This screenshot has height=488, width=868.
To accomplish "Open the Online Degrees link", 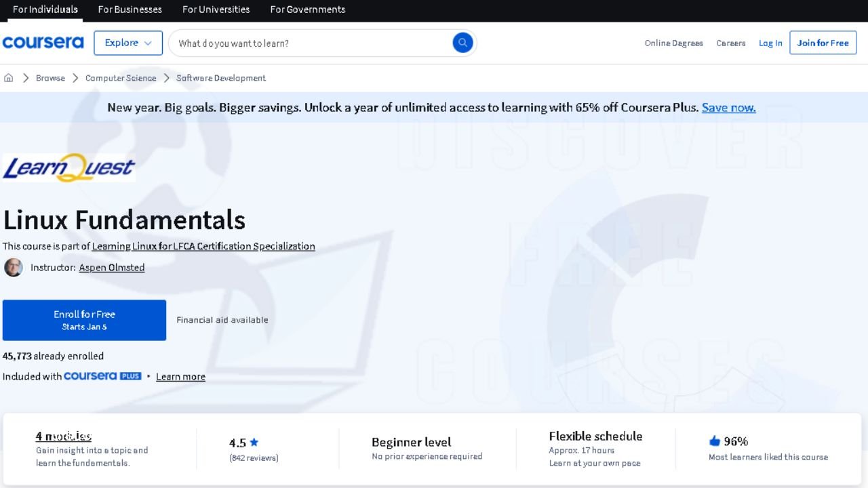I will pos(673,43).
